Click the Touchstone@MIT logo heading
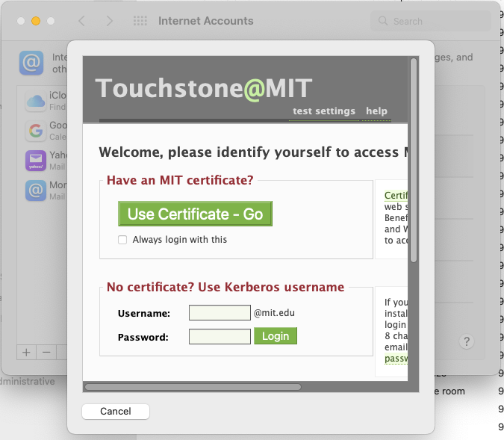This screenshot has height=440, width=504. coord(203,88)
